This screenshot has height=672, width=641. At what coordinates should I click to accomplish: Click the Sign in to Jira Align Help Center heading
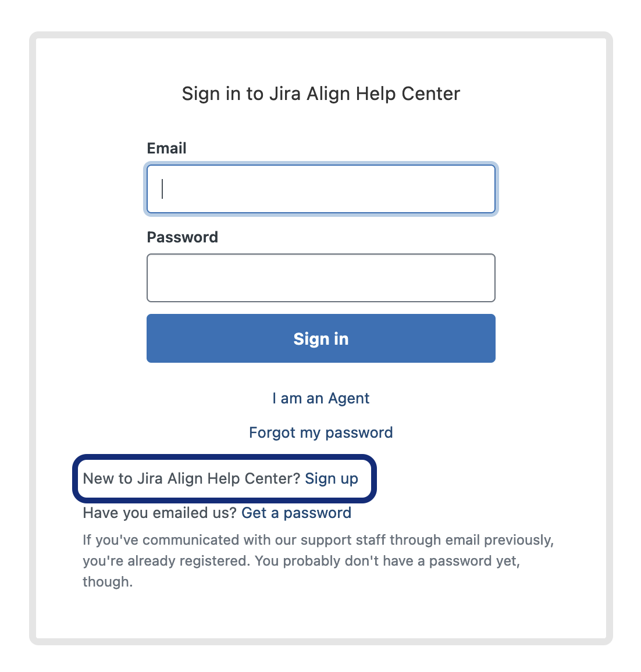pos(320,94)
